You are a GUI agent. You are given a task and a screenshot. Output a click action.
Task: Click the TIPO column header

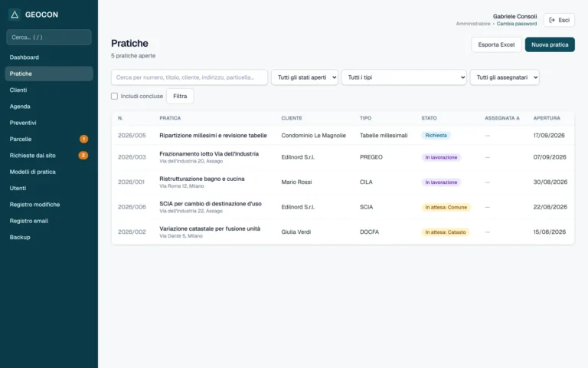pyautogui.click(x=366, y=118)
